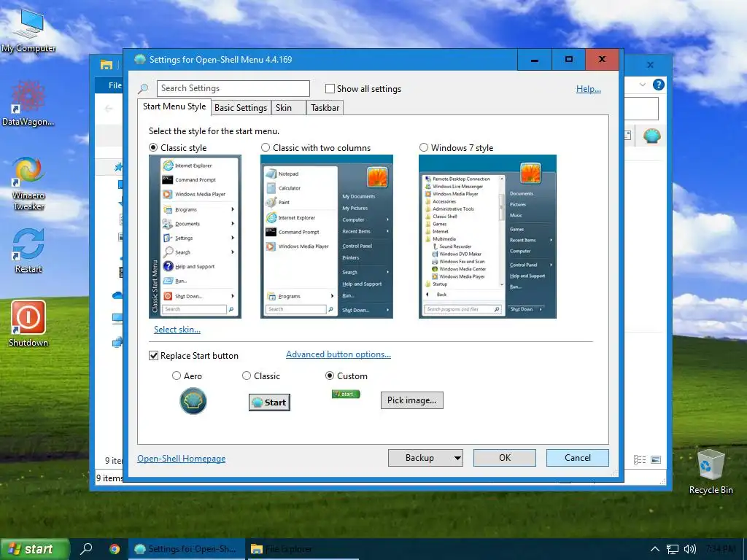Click the Windows 7 style preview image
Screen dimensions: 747x560
click(x=487, y=237)
